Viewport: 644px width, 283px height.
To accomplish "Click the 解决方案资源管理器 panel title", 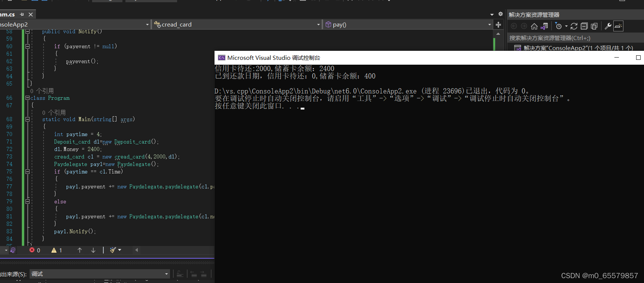I will pos(534,15).
